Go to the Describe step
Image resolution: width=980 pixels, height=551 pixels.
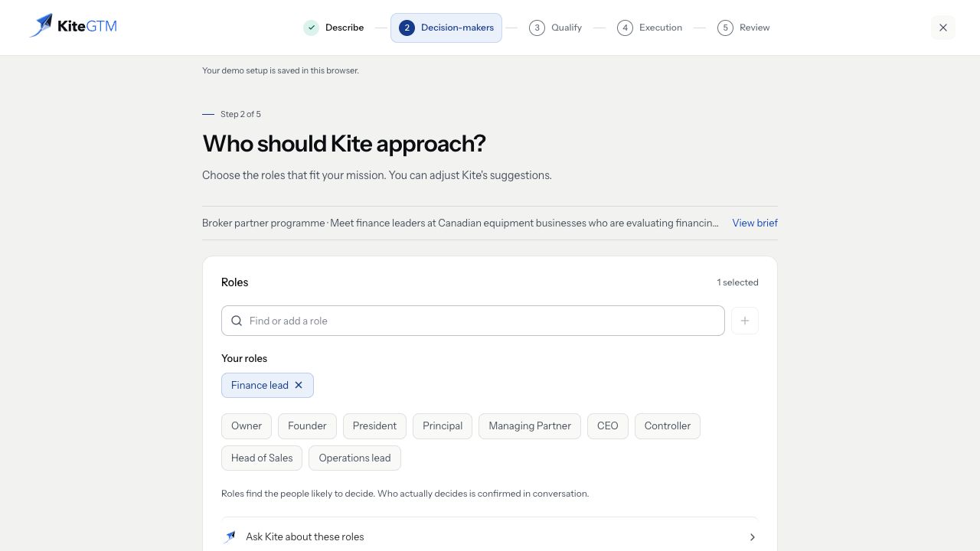pyautogui.click(x=334, y=28)
